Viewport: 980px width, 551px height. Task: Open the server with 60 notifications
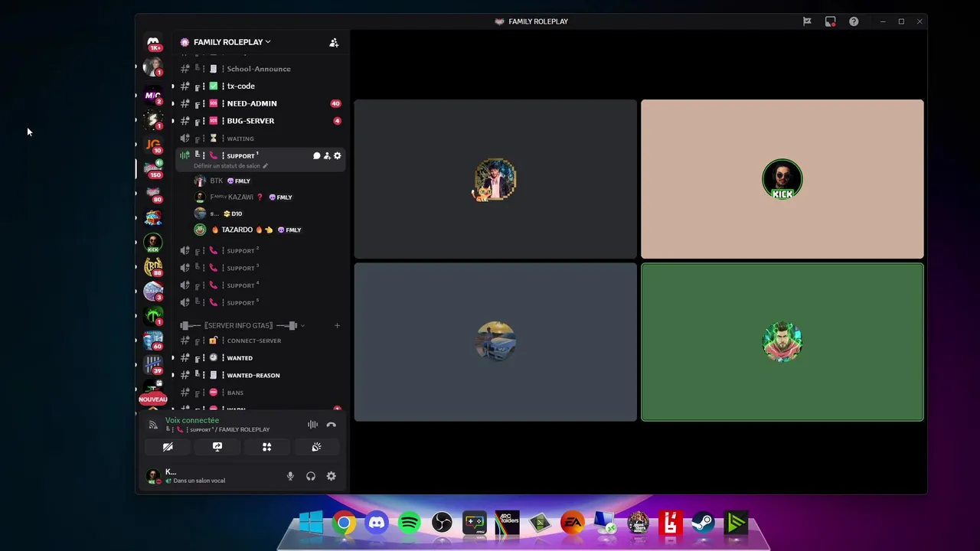[153, 341]
